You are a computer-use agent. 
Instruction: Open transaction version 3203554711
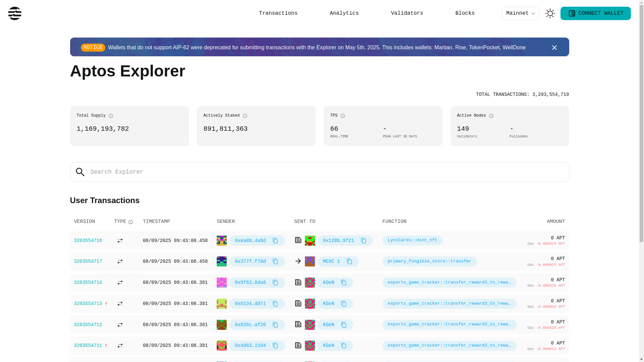pyautogui.click(x=88, y=346)
